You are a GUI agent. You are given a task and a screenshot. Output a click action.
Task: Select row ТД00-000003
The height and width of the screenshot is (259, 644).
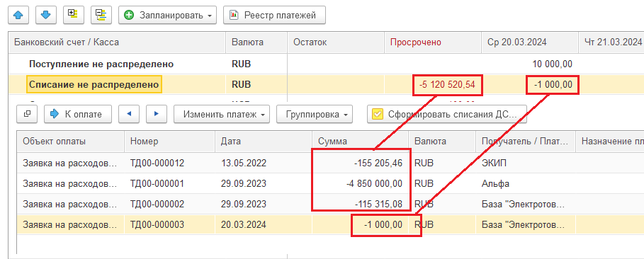[x=330, y=224]
